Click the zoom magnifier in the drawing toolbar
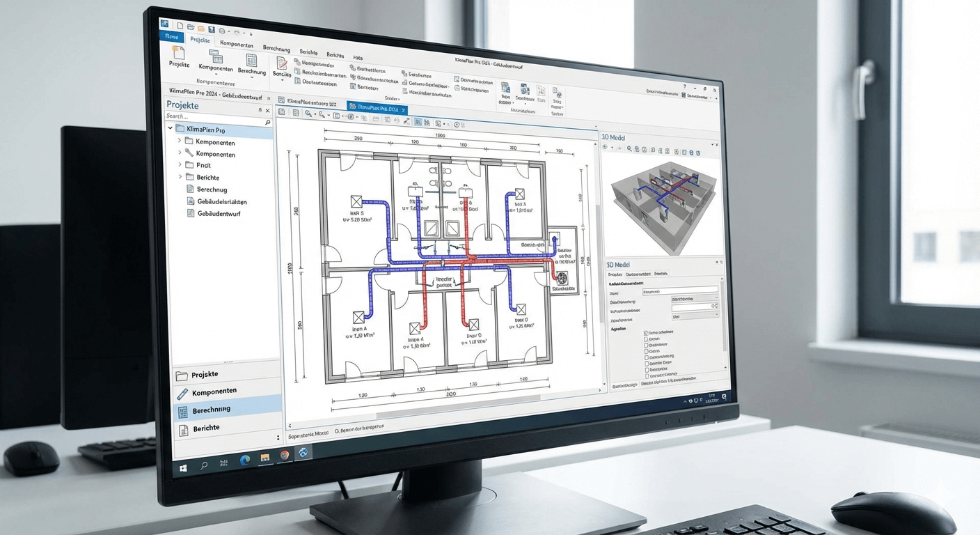980x535 pixels. 308,114
